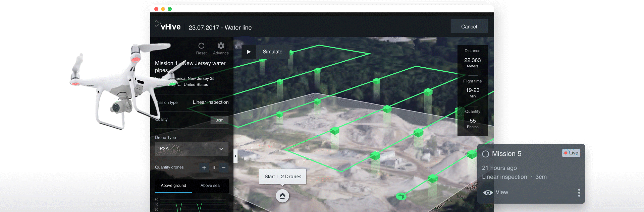Click the eye icon to view Mission 5
The image size is (644, 212).
point(488,193)
